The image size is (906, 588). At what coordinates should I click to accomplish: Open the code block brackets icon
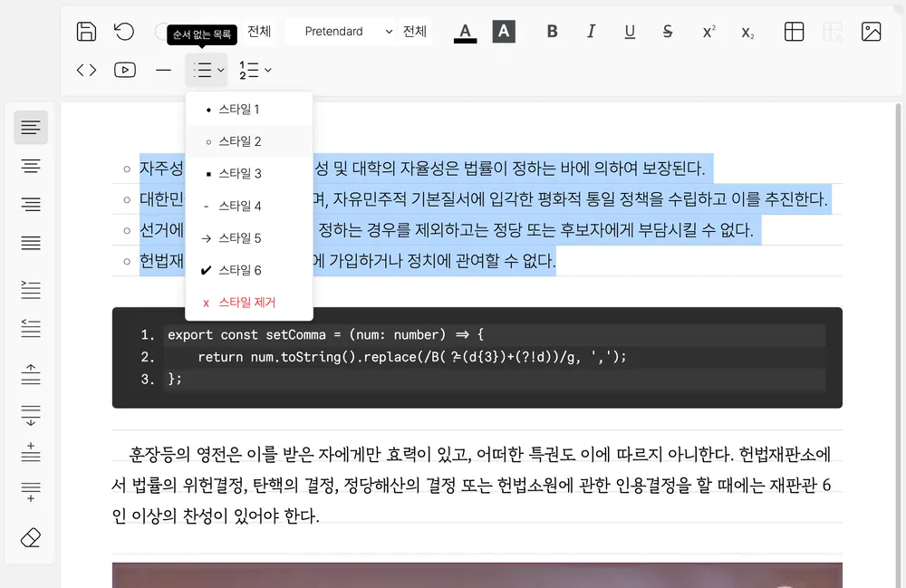pos(86,70)
